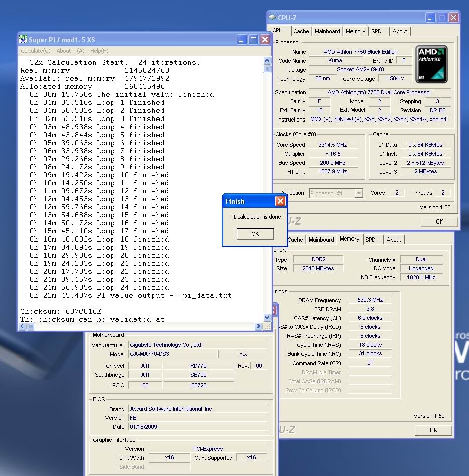Click the HT Link value 1807.9 MHz

(333, 172)
